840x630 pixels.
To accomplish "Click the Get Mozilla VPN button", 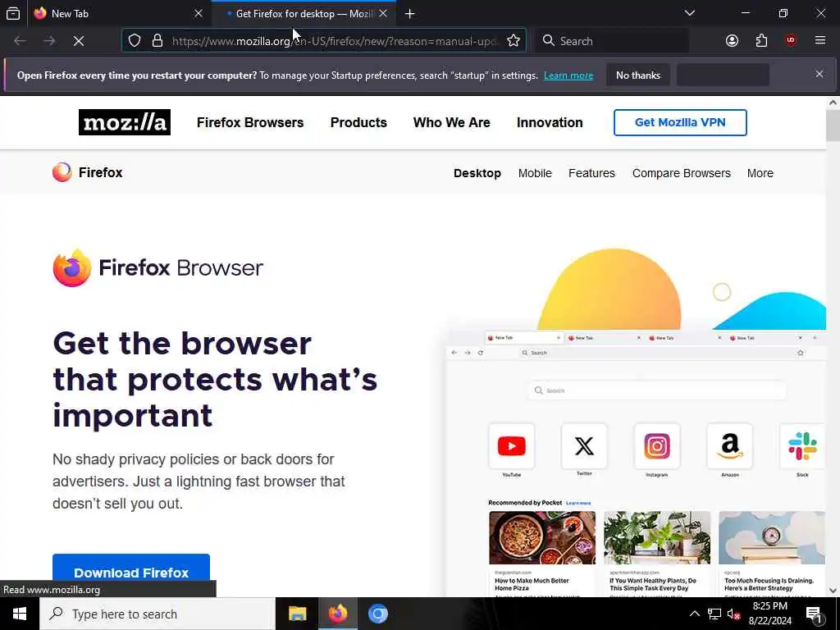I will [680, 123].
